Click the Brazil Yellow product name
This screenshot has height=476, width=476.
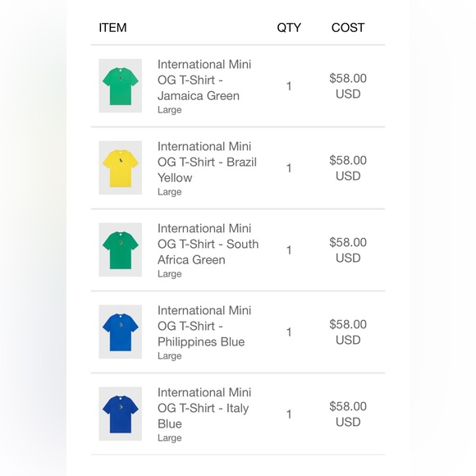click(x=207, y=162)
